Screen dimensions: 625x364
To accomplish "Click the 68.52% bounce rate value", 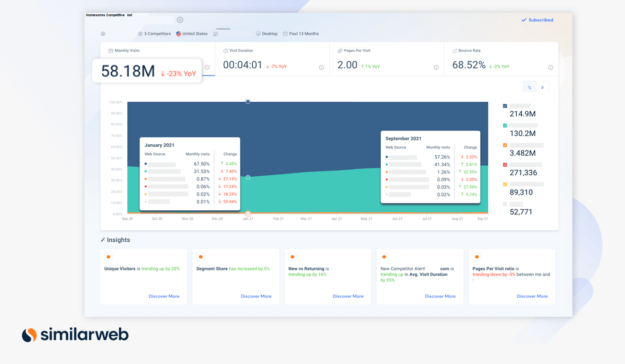I will point(469,65).
